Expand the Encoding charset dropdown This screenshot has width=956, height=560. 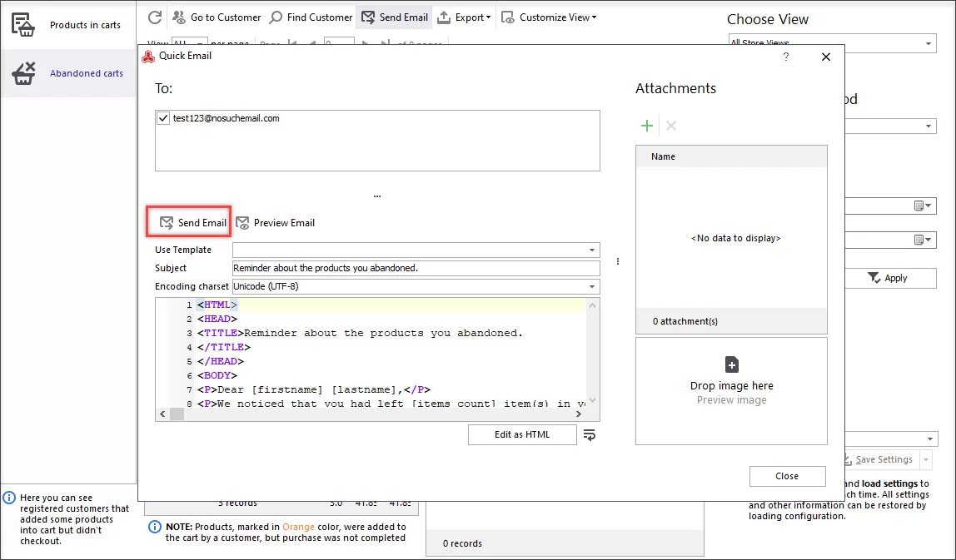(x=591, y=286)
